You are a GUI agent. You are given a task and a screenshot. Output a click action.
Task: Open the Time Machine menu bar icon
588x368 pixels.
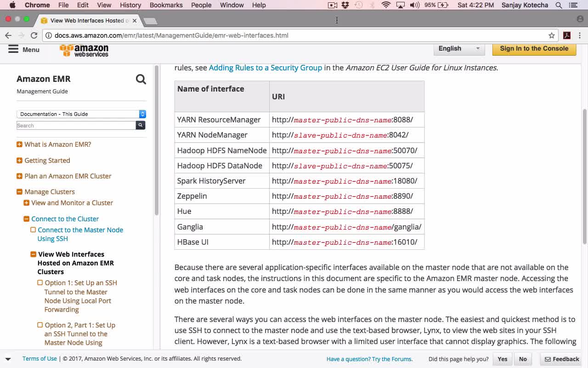click(359, 5)
